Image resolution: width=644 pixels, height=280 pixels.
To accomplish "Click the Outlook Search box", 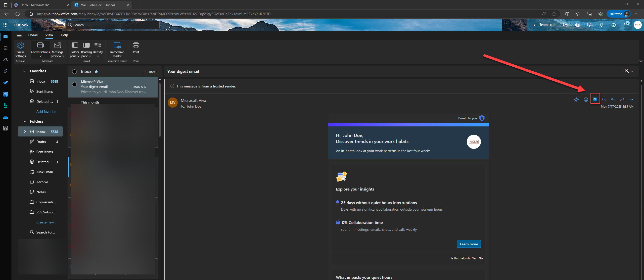I will pyautogui.click(x=112, y=25).
